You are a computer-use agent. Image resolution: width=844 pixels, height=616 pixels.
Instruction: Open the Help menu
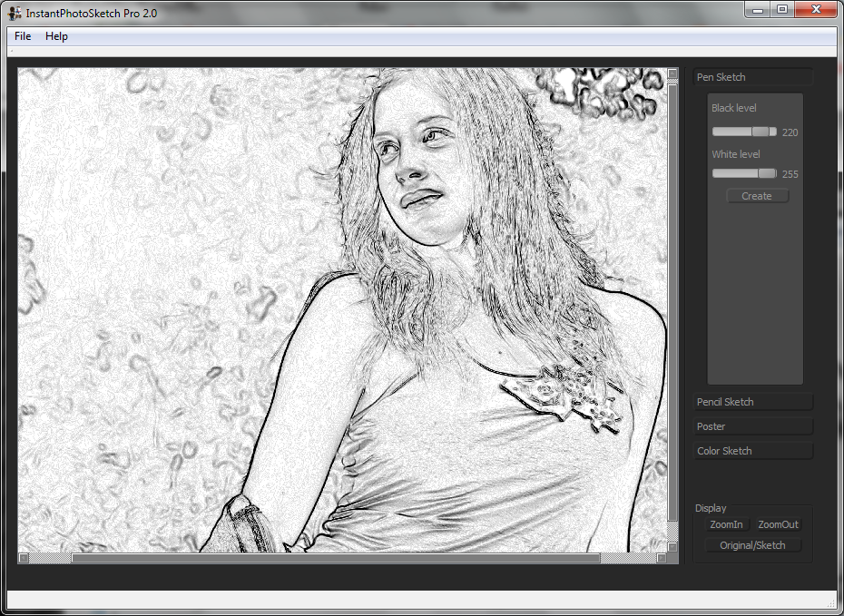[56, 36]
